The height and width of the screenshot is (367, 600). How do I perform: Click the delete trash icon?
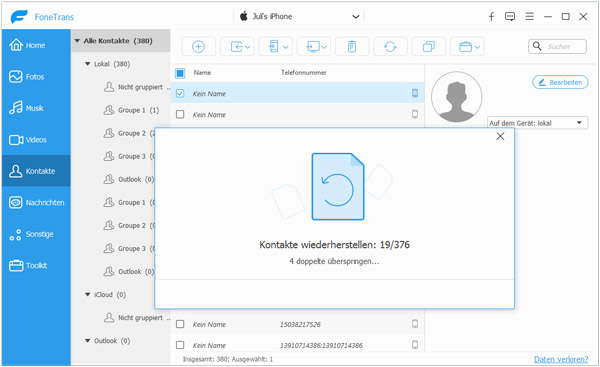(x=352, y=47)
